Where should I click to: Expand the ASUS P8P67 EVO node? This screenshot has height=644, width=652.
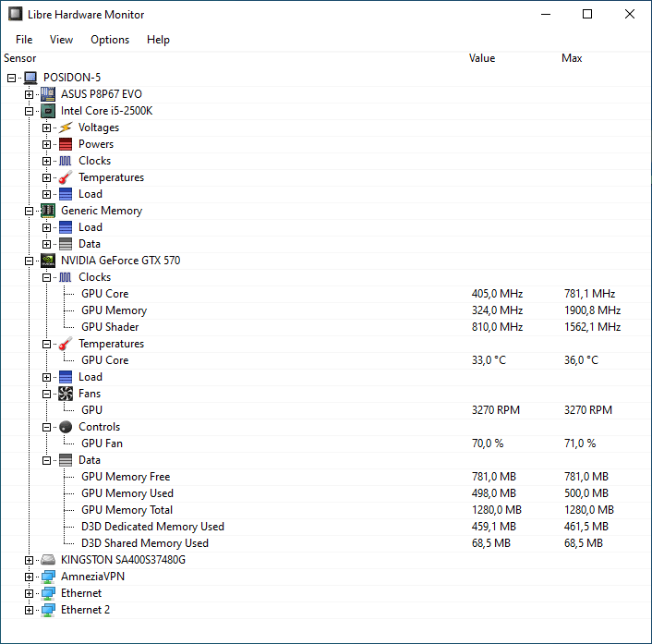tap(30, 94)
